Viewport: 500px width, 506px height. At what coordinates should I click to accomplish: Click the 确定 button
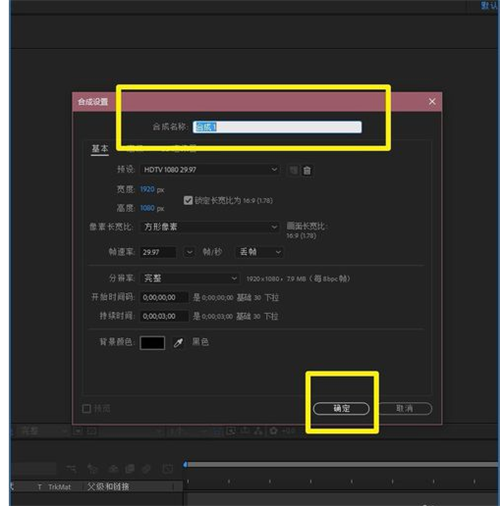(x=341, y=408)
